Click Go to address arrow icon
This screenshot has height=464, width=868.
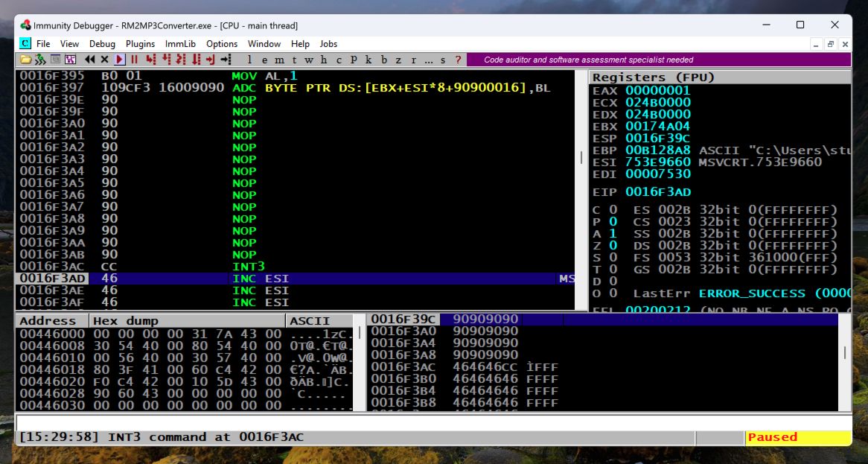coord(226,60)
